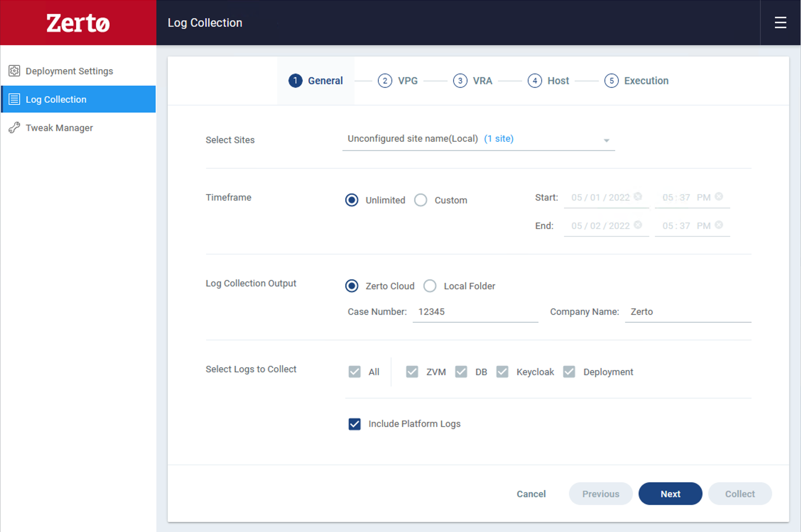Click step 1 circle for General
This screenshot has height=532, width=801.
(295, 81)
